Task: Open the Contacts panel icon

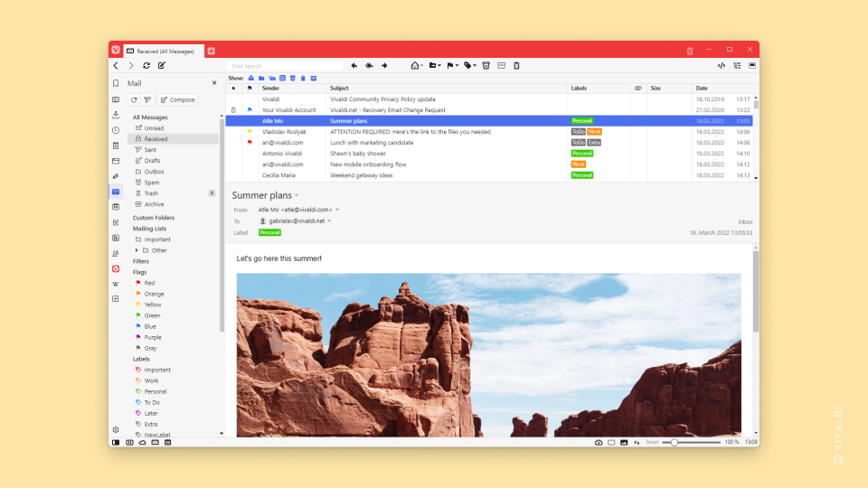Action: pyautogui.click(x=116, y=253)
